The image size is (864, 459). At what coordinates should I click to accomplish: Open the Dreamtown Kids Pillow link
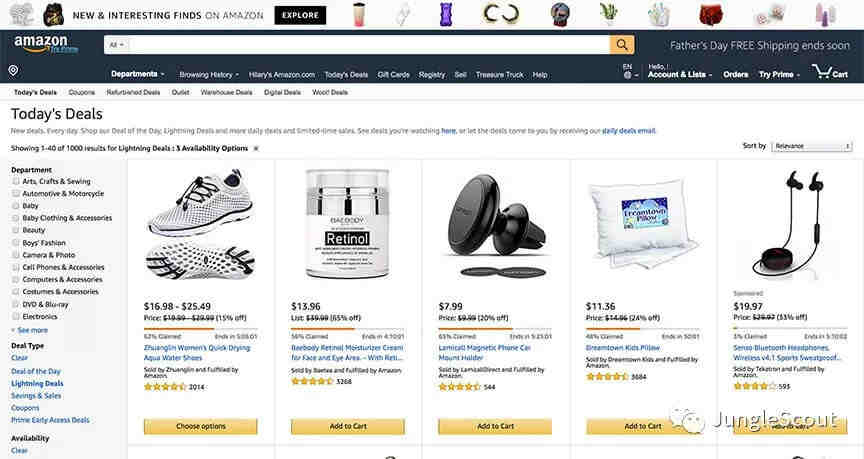pyautogui.click(x=623, y=348)
